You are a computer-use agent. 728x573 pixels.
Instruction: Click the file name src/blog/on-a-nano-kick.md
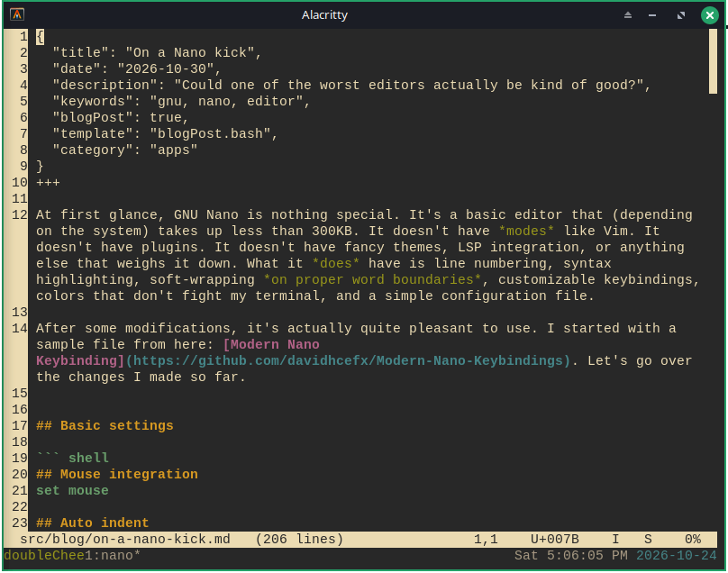click(x=125, y=540)
